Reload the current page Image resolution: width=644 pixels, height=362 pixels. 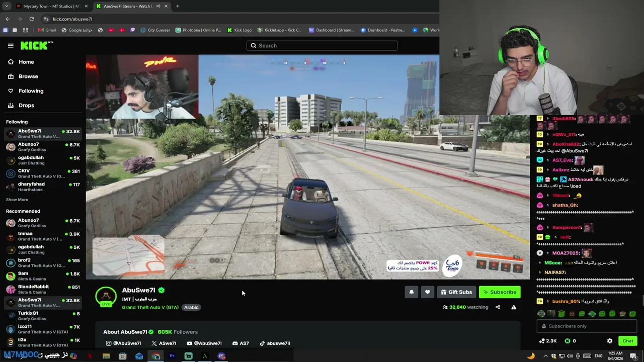tap(32, 19)
